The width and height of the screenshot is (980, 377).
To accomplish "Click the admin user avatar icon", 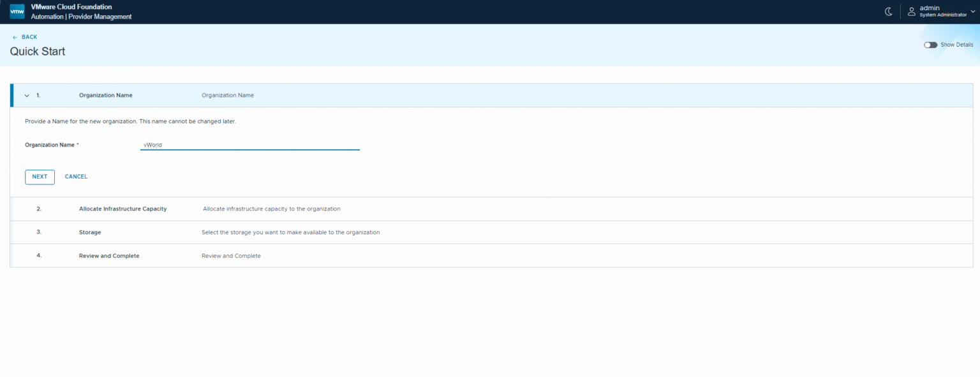I will (x=912, y=11).
